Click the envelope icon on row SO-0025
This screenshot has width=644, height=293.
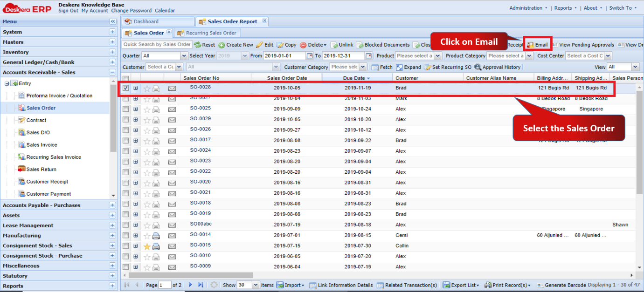pos(172,109)
